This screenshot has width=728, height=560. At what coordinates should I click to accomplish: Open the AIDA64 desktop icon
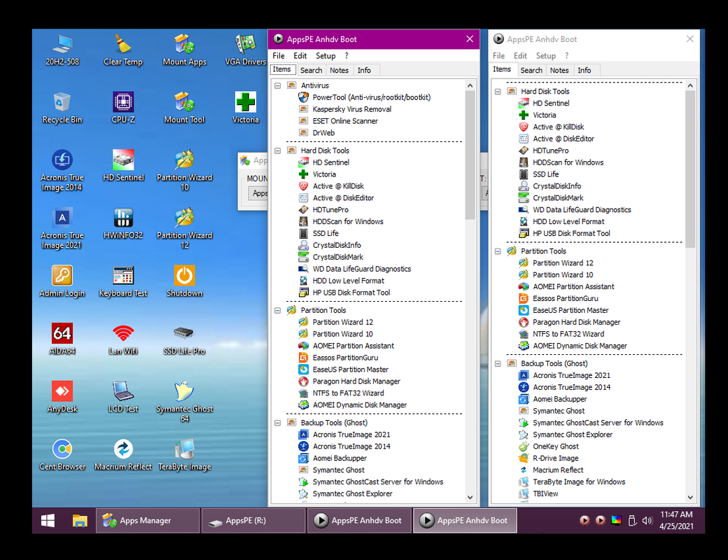point(62,339)
